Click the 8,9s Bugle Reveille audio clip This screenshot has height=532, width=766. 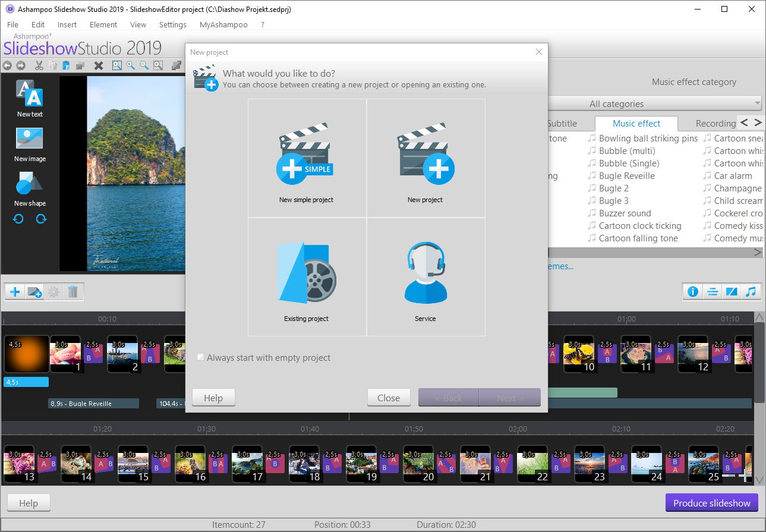(93, 403)
